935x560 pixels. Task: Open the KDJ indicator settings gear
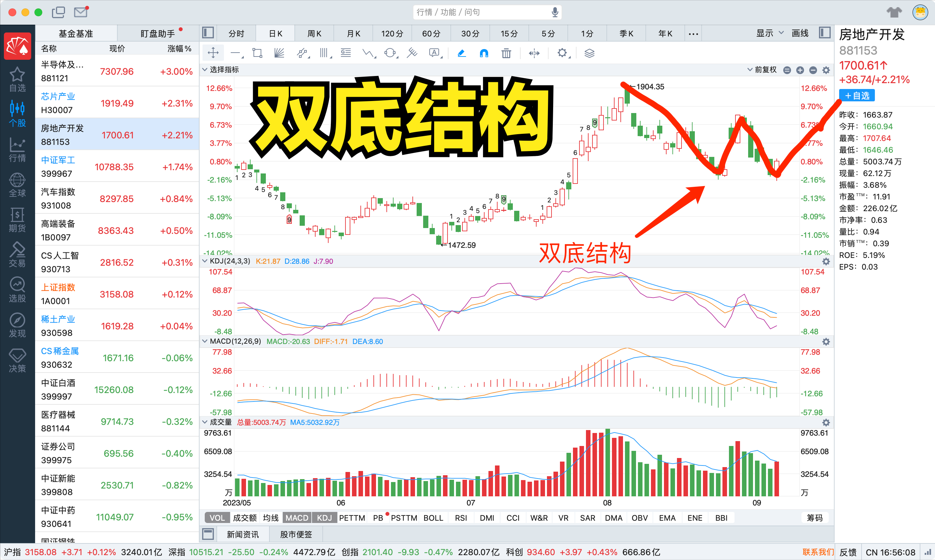coord(826,261)
